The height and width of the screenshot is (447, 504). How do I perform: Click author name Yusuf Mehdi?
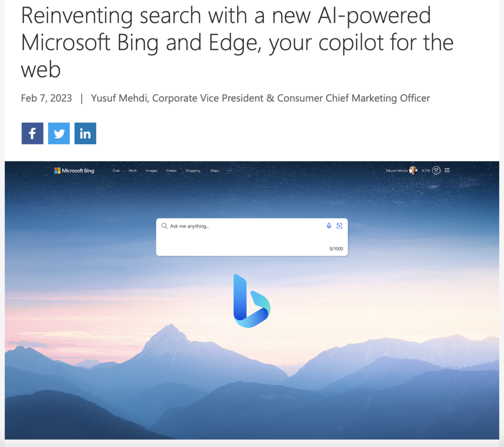click(x=119, y=98)
